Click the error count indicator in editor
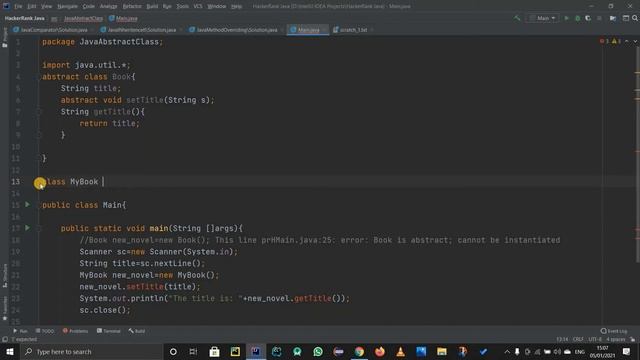Image resolution: width=640 pixels, height=360 pixels. 604,41
